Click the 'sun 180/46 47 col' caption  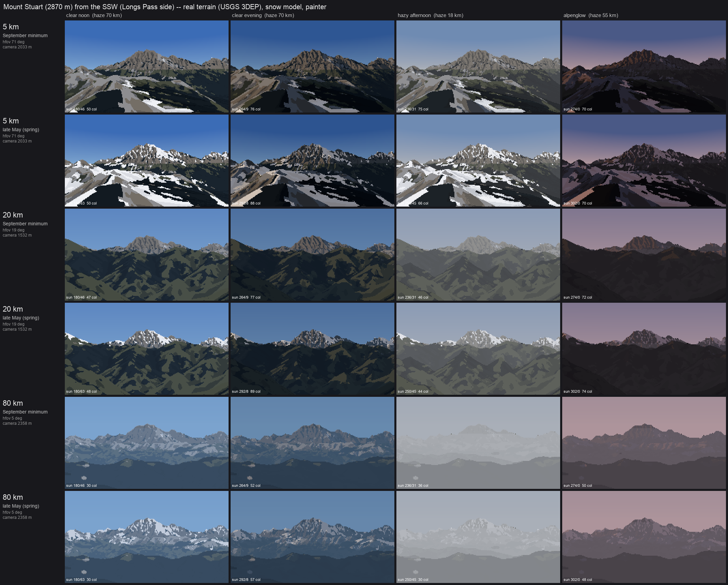[x=81, y=297]
